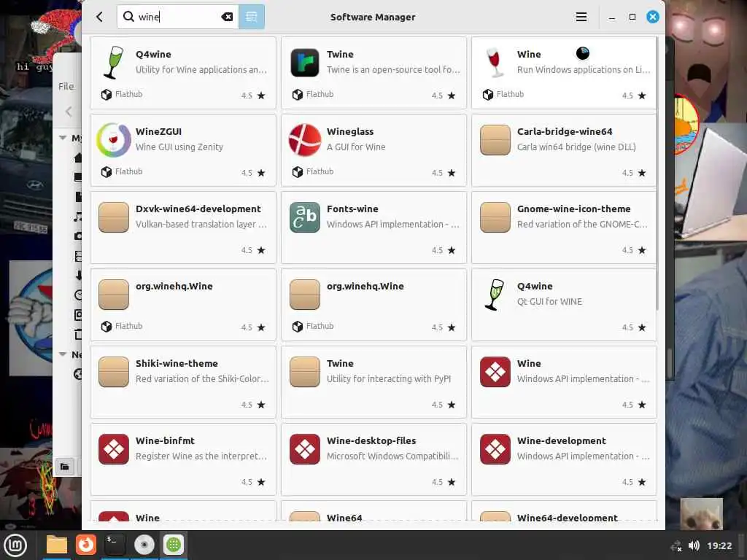Click the 'A GUI for Wine' description
747x560 pixels.
pos(356,147)
